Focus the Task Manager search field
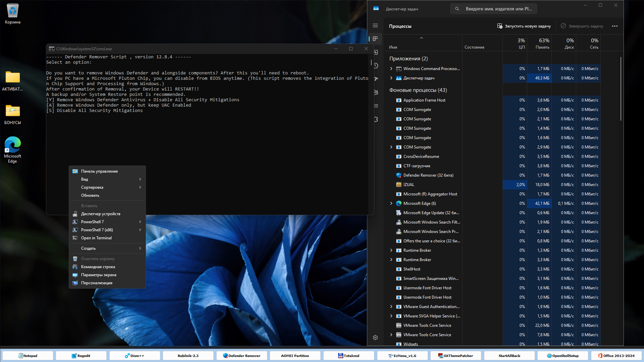Screen dimensions: 644x362 click(x=494, y=9)
